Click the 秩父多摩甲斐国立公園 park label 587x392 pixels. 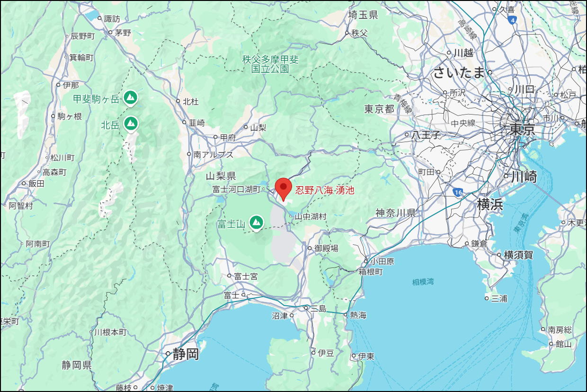tap(271, 64)
